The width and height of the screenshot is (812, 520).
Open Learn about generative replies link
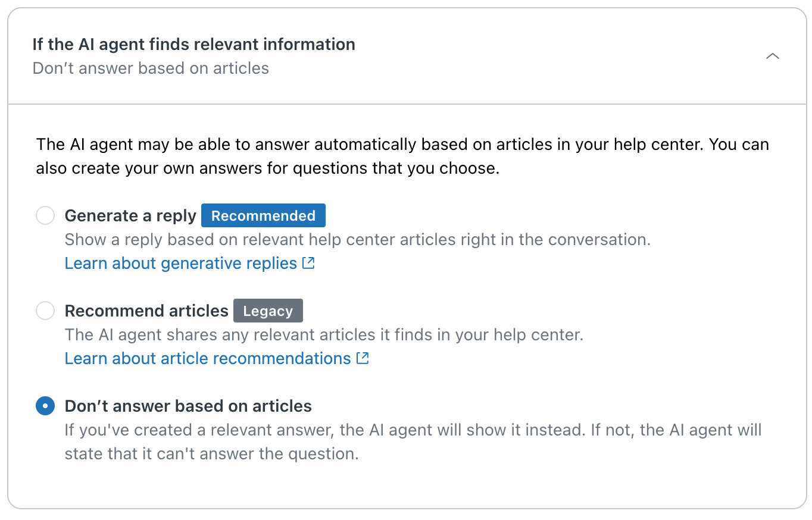[x=180, y=263]
